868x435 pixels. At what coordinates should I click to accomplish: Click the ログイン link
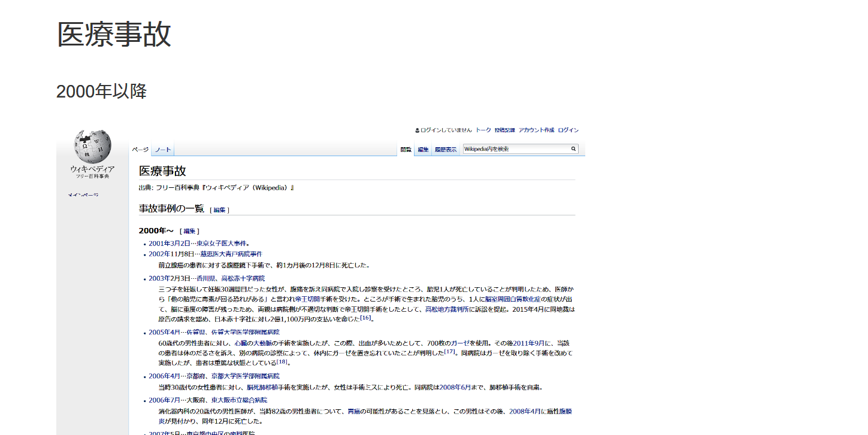point(568,130)
